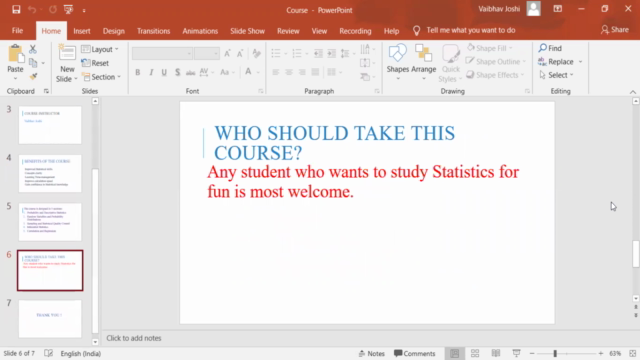The width and height of the screenshot is (640, 360).
Task: Select slide 7 Thank You thumbnail
Action: point(50,319)
